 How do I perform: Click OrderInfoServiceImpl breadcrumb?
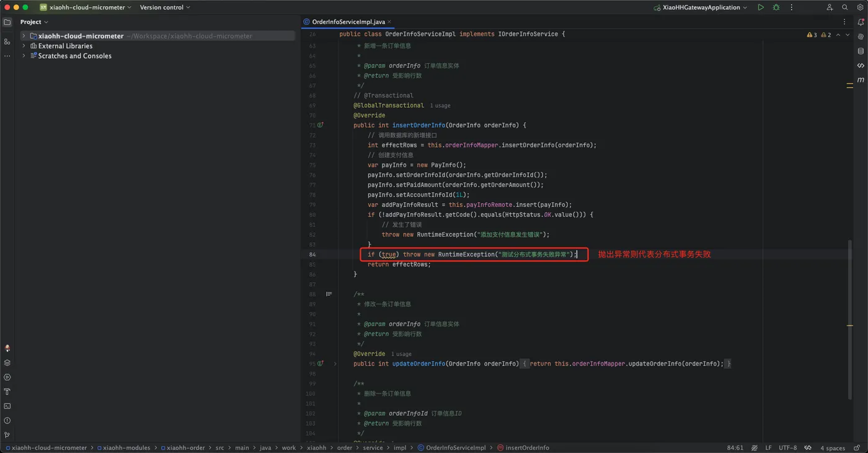tap(452, 447)
